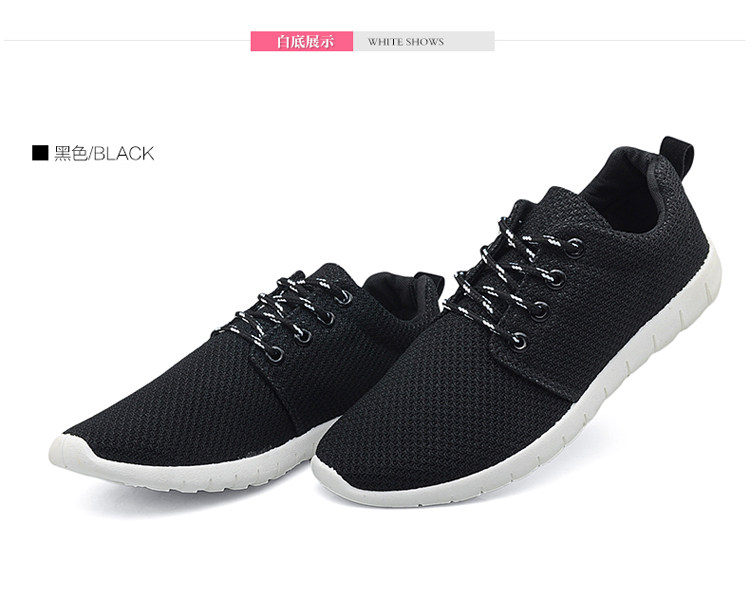Click the lowest eyelet on the left shoe
This screenshot has height=599, width=750.
276,355
